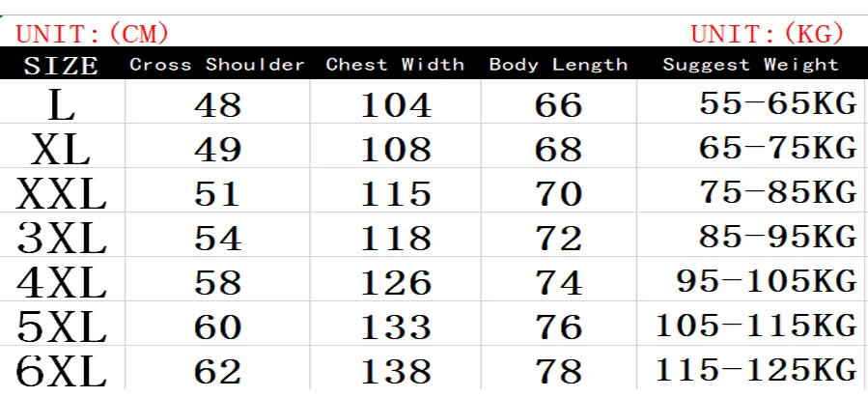Click the Suggest Weight header cell

point(750,66)
